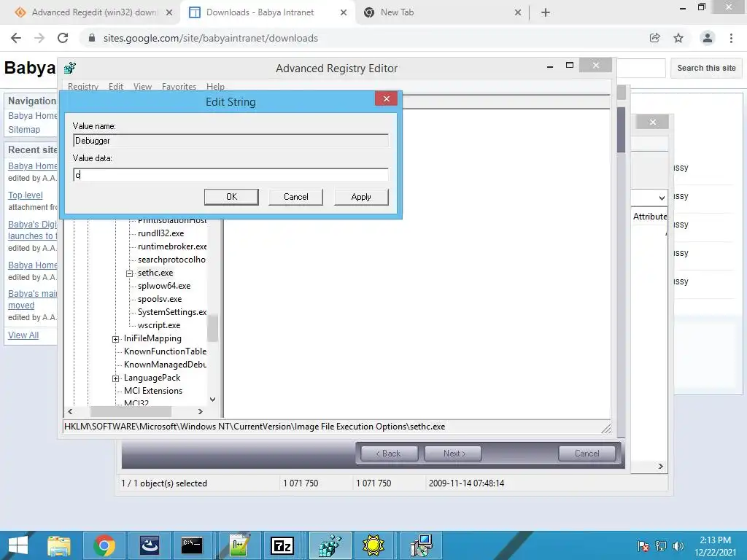Expand the IniFileMapping tree node
The image size is (747, 560).
[x=115, y=339]
